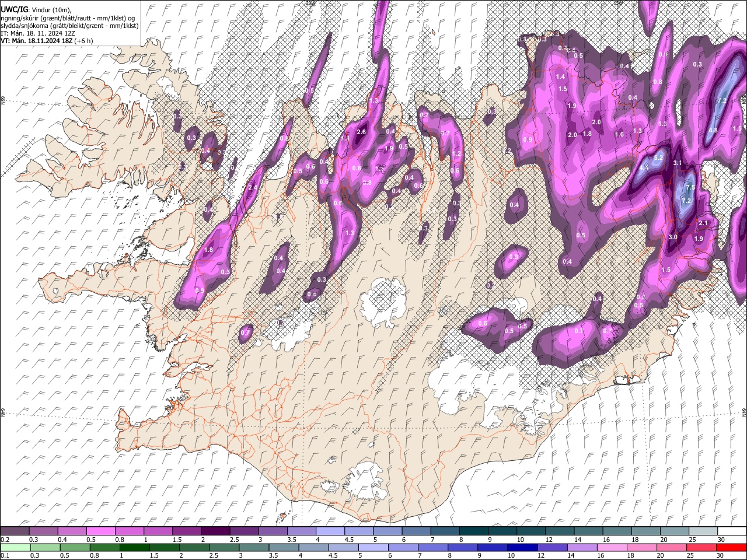Image resolution: width=747 pixels, height=560 pixels.
Task: Click the 'VT: Mán. 18.11.2024 18Z (+6 h)' line
Action: (47, 41)
